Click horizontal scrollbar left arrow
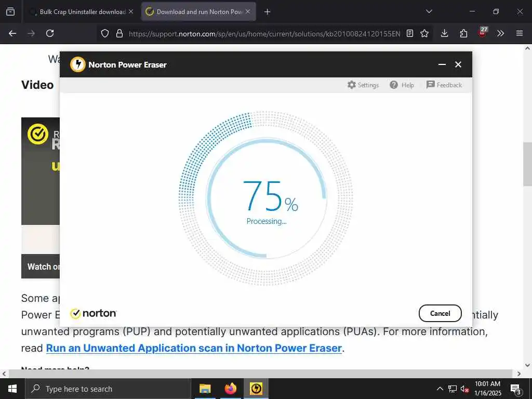The height and width of the screenshot is (399, 532). 4,374
